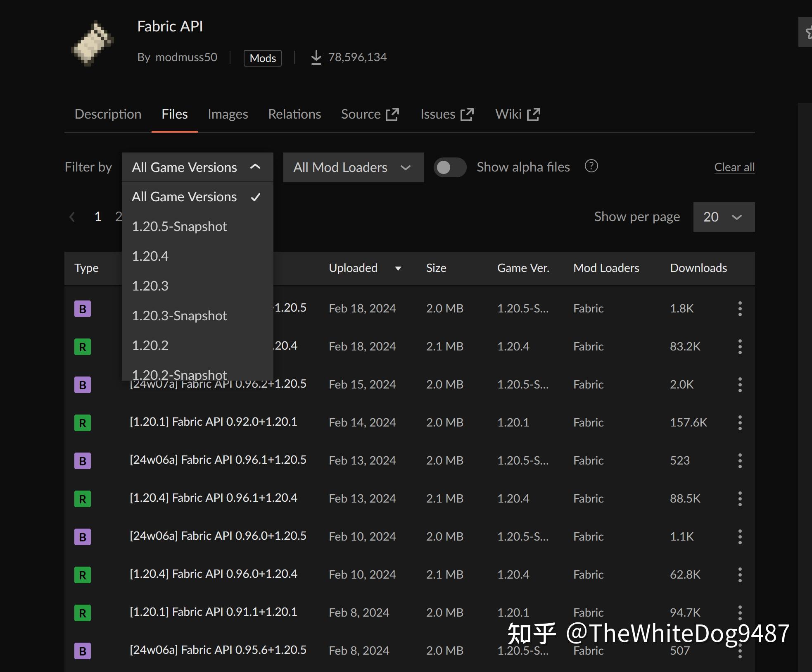
Task: Expand the All Mod Loaders dropdown
Action: [353, 167]
